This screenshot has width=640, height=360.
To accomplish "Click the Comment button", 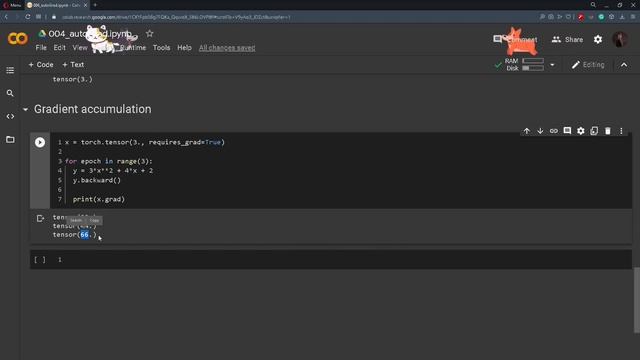I will click(x=516, y=40).
